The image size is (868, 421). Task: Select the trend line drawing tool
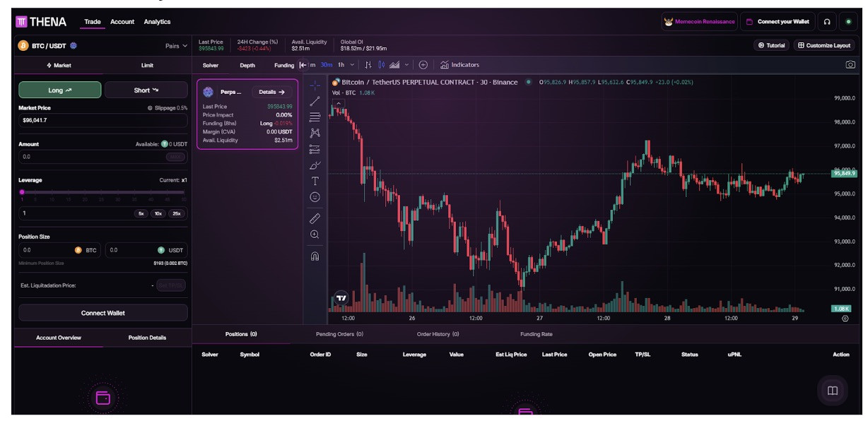(315, 101)
